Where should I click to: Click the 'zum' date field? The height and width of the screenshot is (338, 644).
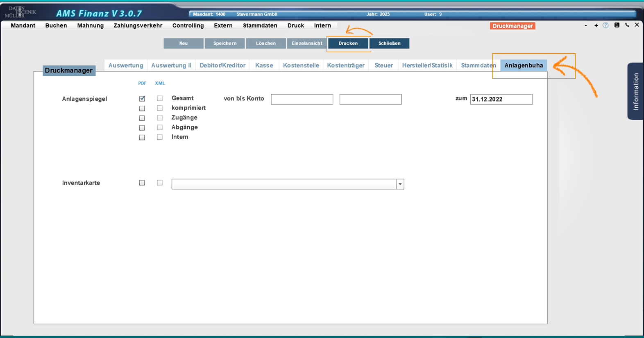(x=501, y=99)
